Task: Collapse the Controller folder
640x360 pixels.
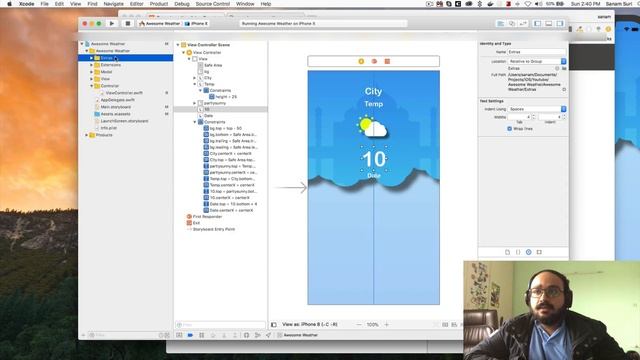Action: pos(91,86)
